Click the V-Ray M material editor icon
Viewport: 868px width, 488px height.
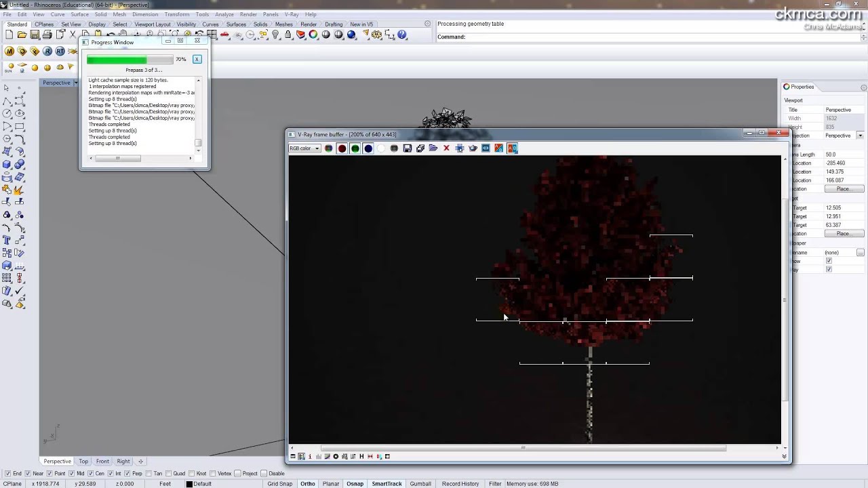(9, 52)
